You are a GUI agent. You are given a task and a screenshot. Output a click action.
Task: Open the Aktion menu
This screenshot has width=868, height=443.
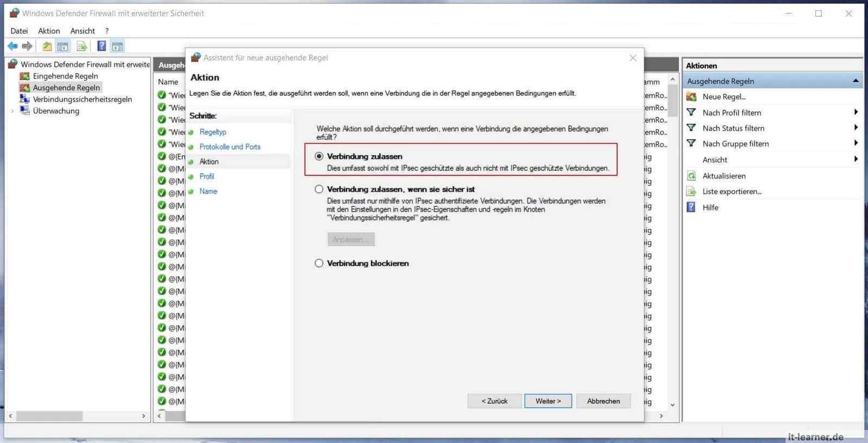pyautogui.click(x=49, y=31)
